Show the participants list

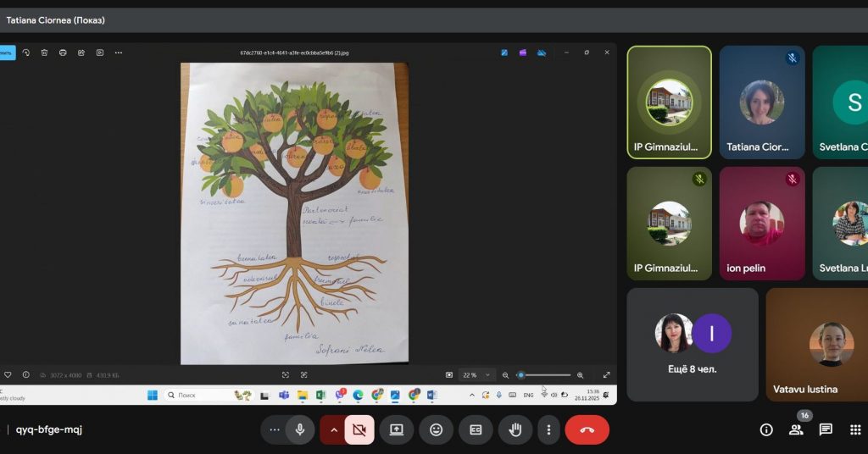(x=796, y=429)
